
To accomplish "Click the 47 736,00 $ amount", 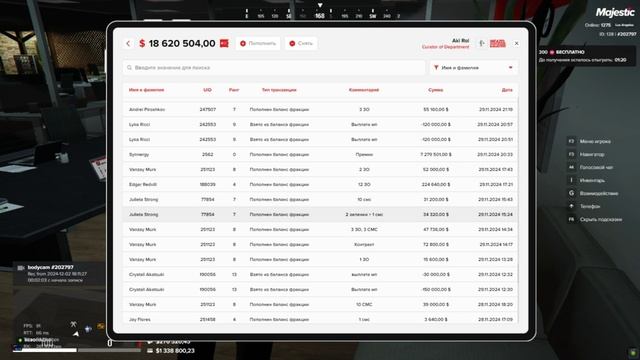I will pos(436,229).
